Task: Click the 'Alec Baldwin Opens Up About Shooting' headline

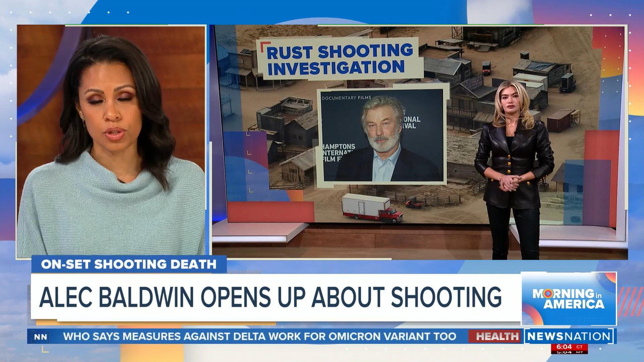Action: click(x=271, y=297)
